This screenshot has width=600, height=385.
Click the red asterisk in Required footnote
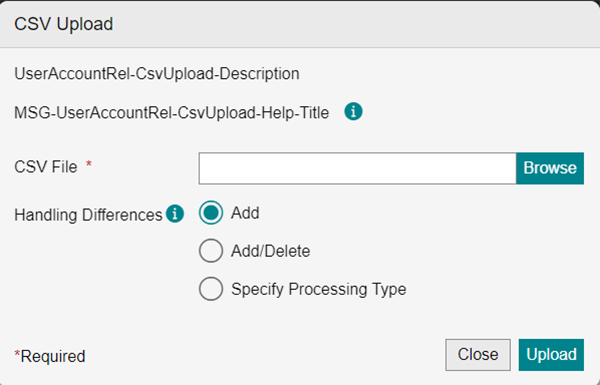[17, 354]
